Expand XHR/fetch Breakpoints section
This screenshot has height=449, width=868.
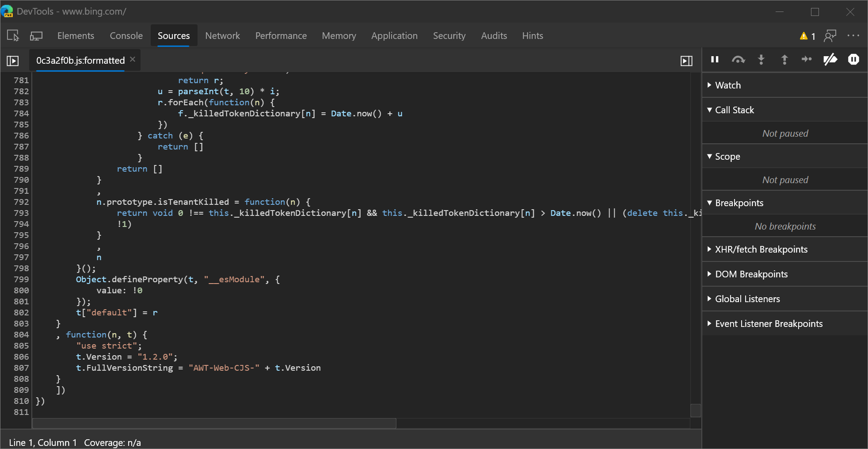click(x=761, y=249)
